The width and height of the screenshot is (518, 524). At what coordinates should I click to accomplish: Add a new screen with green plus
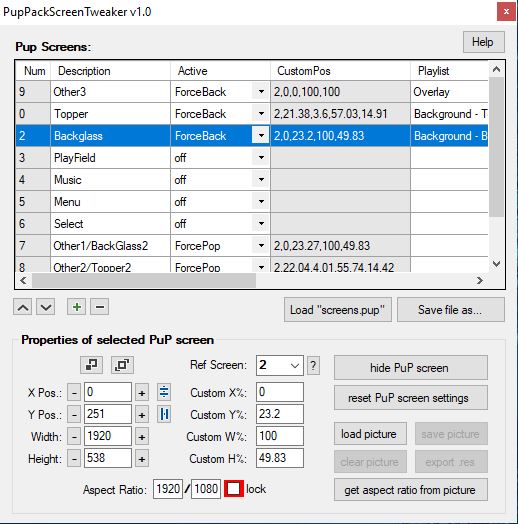coord(77,307)
